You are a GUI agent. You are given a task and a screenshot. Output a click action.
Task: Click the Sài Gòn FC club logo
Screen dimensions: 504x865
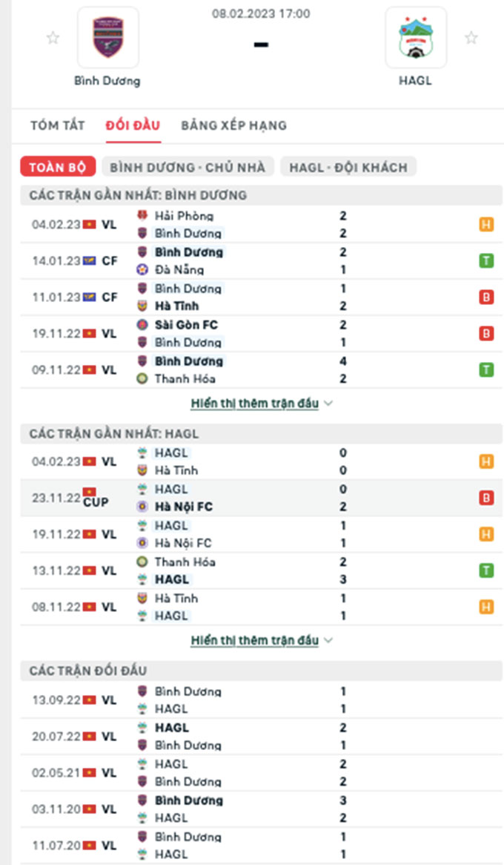pos(142,325)
